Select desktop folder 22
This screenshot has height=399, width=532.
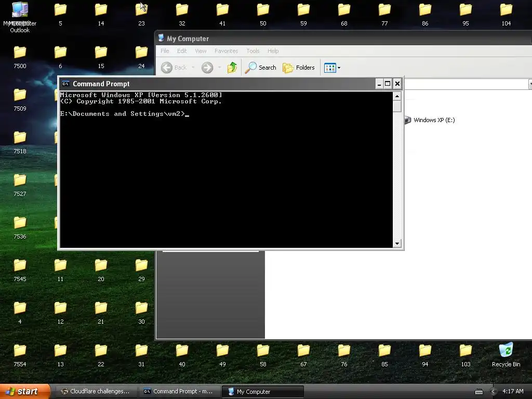tap(101, 355)
